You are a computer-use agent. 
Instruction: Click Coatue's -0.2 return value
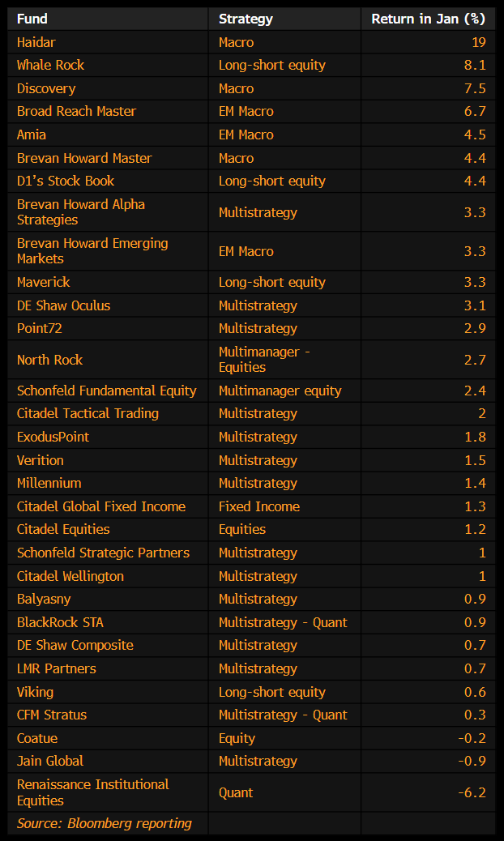tap(472, 739)
